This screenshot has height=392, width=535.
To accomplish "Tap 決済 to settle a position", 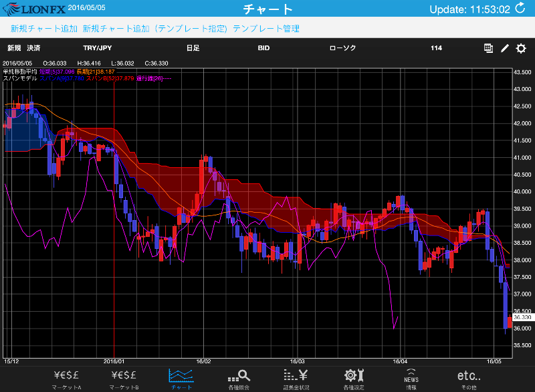I will tap(33, 48).
